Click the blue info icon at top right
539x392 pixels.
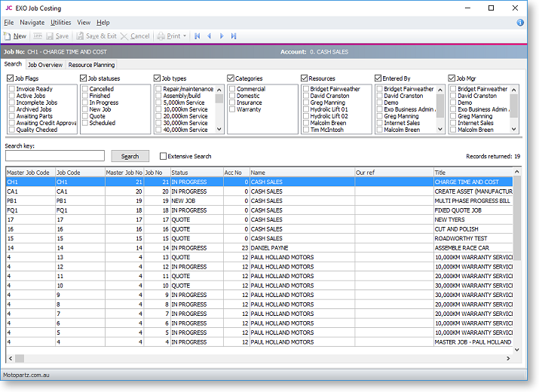pos(520,23)
